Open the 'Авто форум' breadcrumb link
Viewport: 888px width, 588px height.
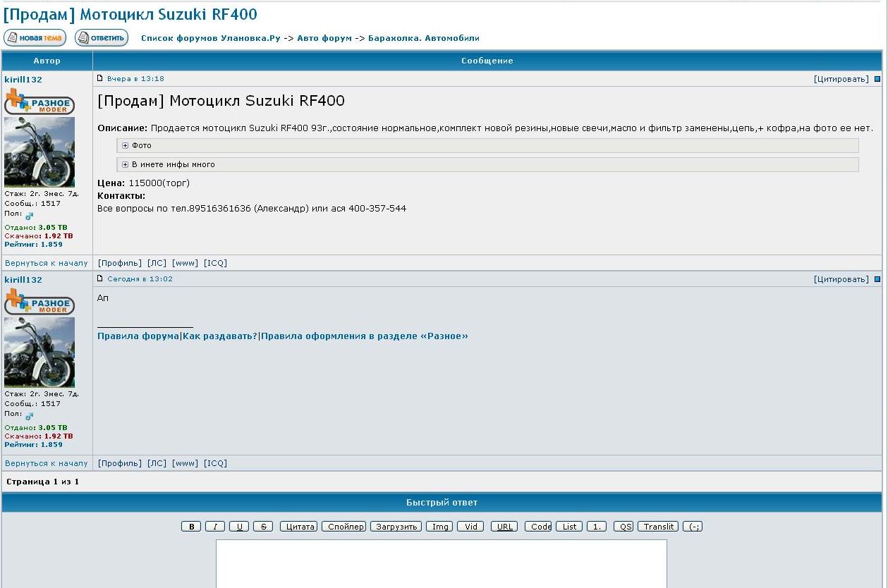pyautogui.click(x=324, y=38)
